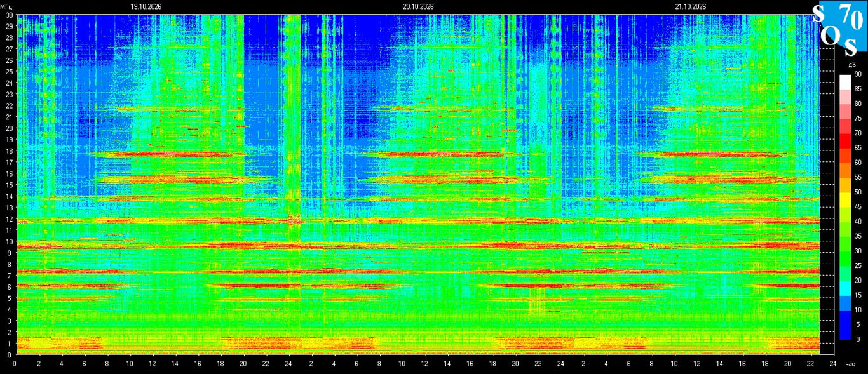This screenshot has height=374, width=868.
Task: Click 21 on the frequency axis
Action: click(9, 117)
